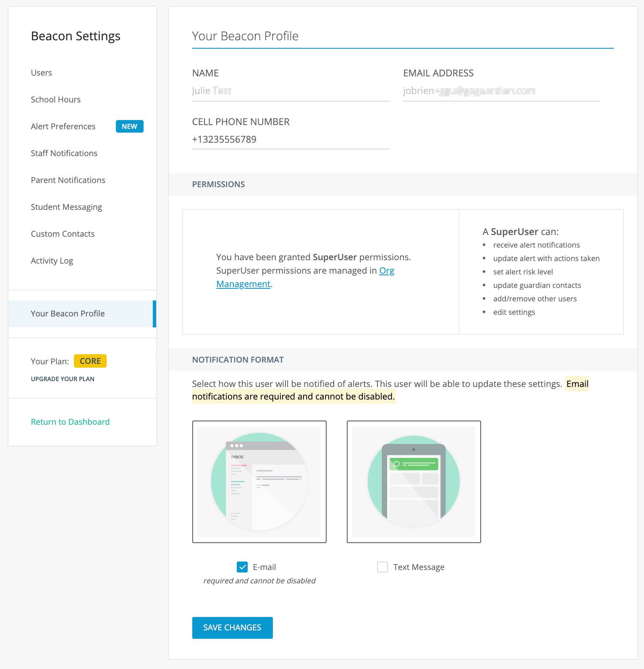Go to Student Messaging
The width and height of the screenshot is (644, 669).
coord(66,207)
